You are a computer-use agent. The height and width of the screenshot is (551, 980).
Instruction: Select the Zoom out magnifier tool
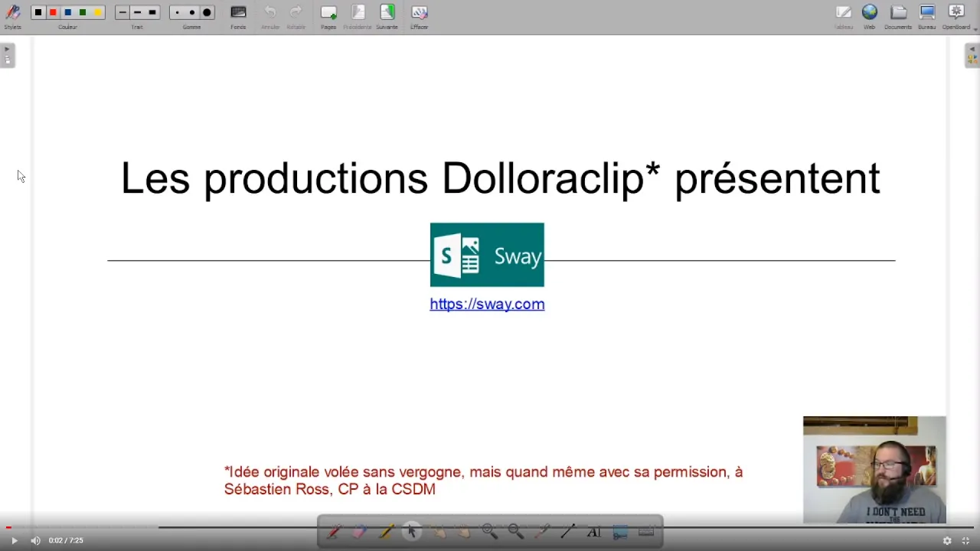516,531
